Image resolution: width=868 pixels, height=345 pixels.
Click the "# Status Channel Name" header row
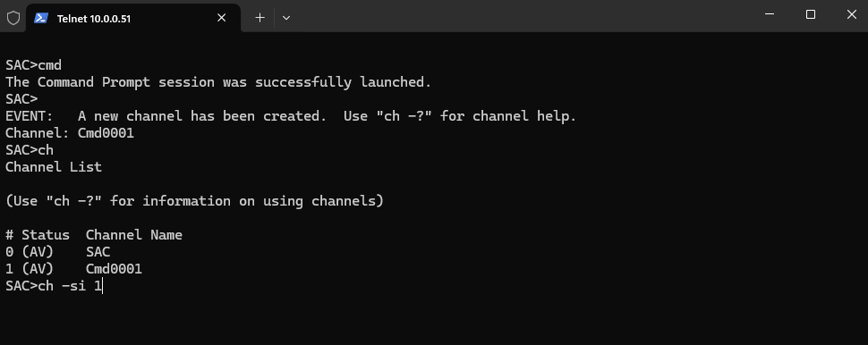click(x=94, y=235)
